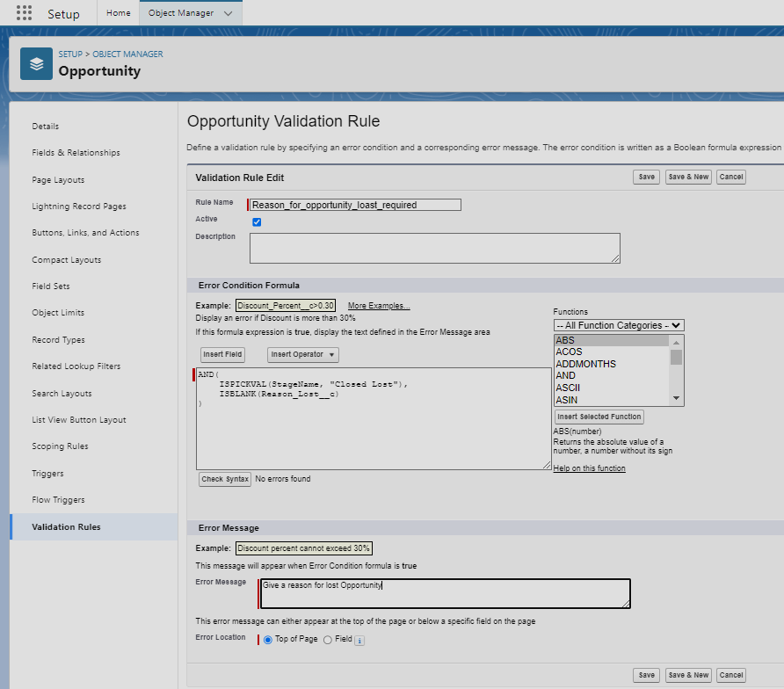784x689 pixels.
Task: Click the OBJECT MANAGER breadcrumb link
Action: (127, 54)
